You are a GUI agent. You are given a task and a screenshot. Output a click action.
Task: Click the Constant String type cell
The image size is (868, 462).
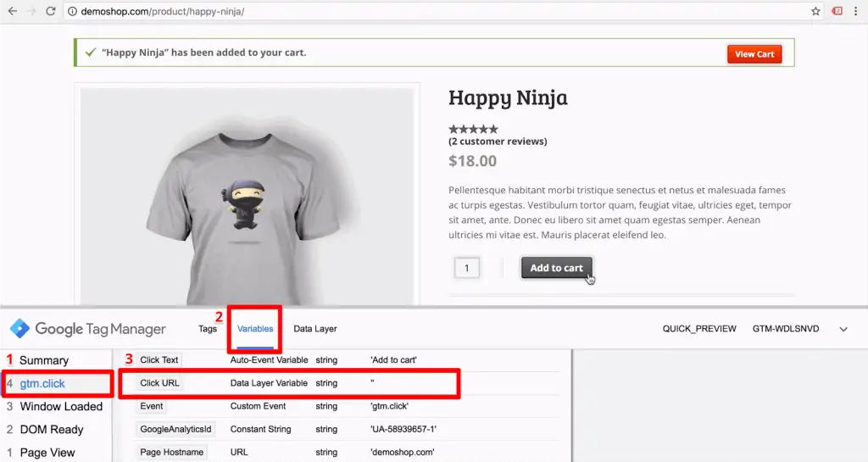pyautogui.click(x=260, y=429)
